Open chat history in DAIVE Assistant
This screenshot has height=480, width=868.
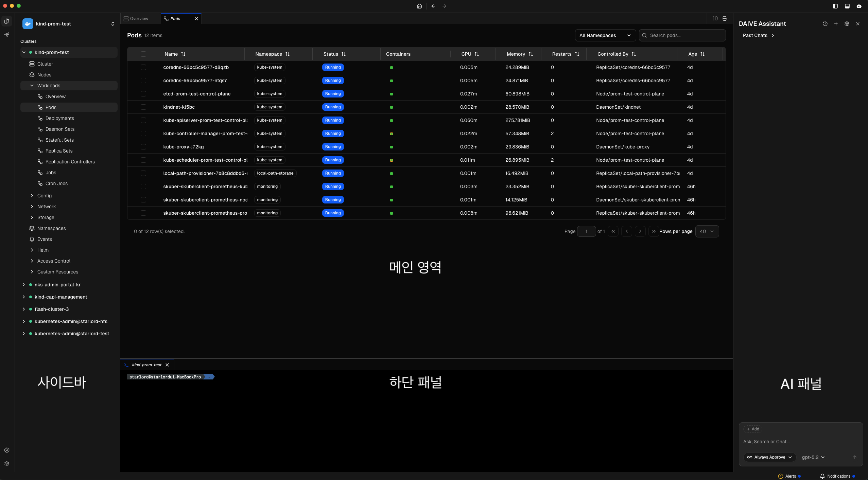pyautogui.click(x=825, y=23)
